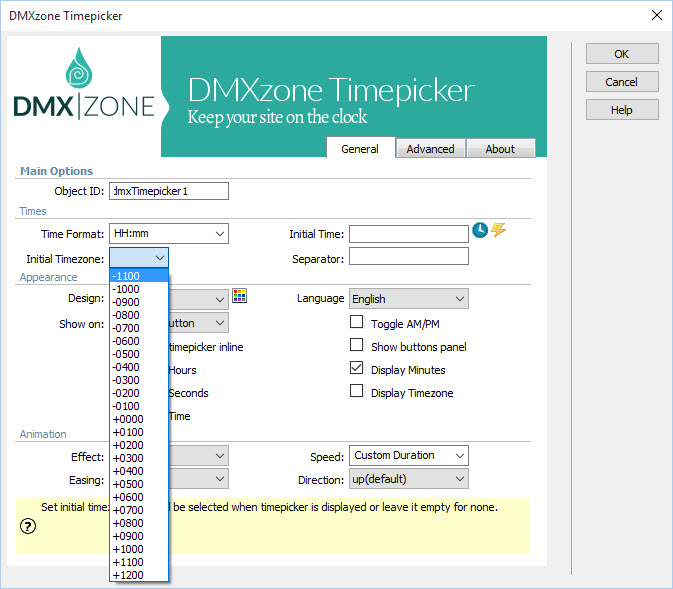673x589 pixels.
Task: Check the Show buttons panel option
Action: pos(356,345)
